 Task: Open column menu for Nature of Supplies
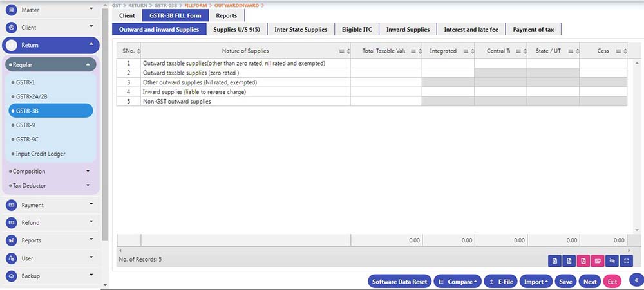(341, 51)
